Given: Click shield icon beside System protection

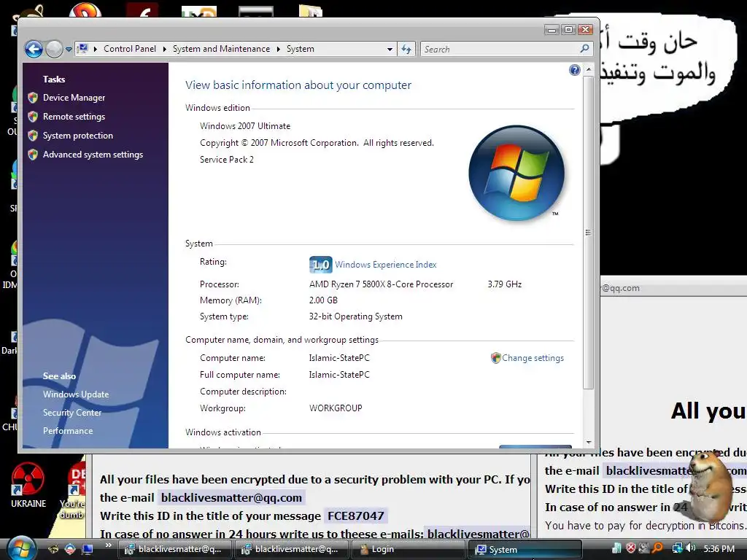Looking at the screenshot, I should (x=33, y=136).
